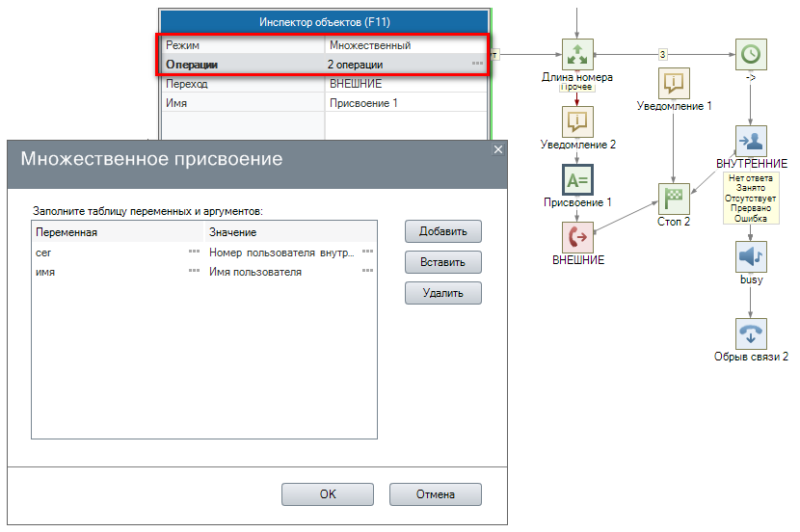Select the 'ВНЕШНИЕ' outgoing call icon
Viewport: 800px width, 532px height.
(577, 237)
